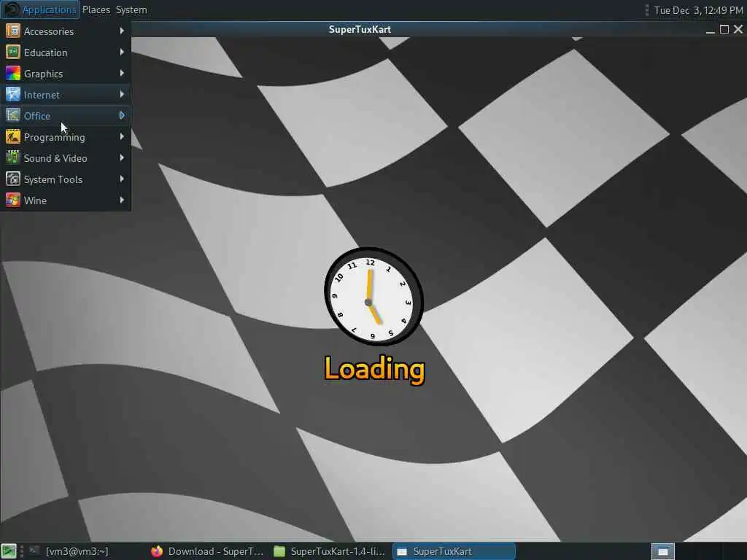
Task: Click the Applications menu logo icon
Action: (12, 9)
